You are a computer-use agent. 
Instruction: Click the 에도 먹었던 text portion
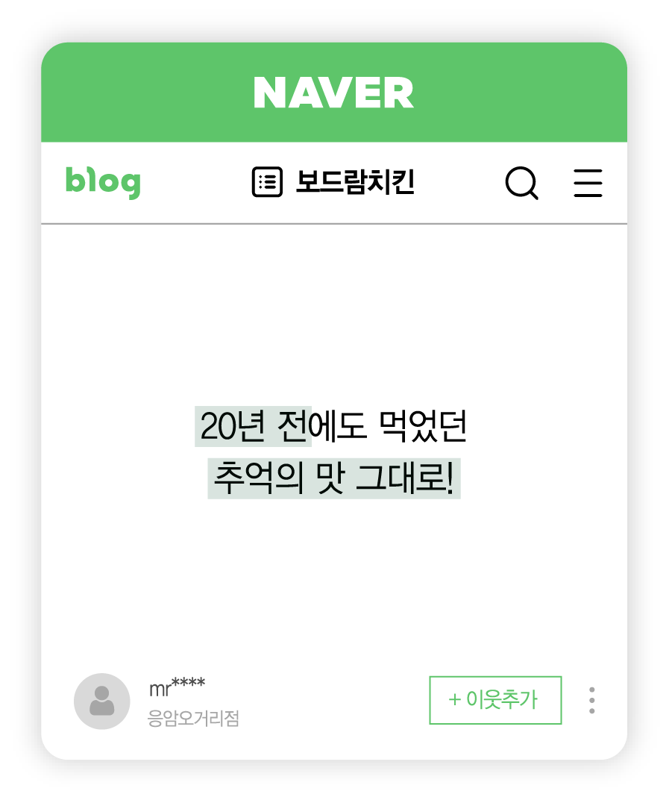(389, 426)
